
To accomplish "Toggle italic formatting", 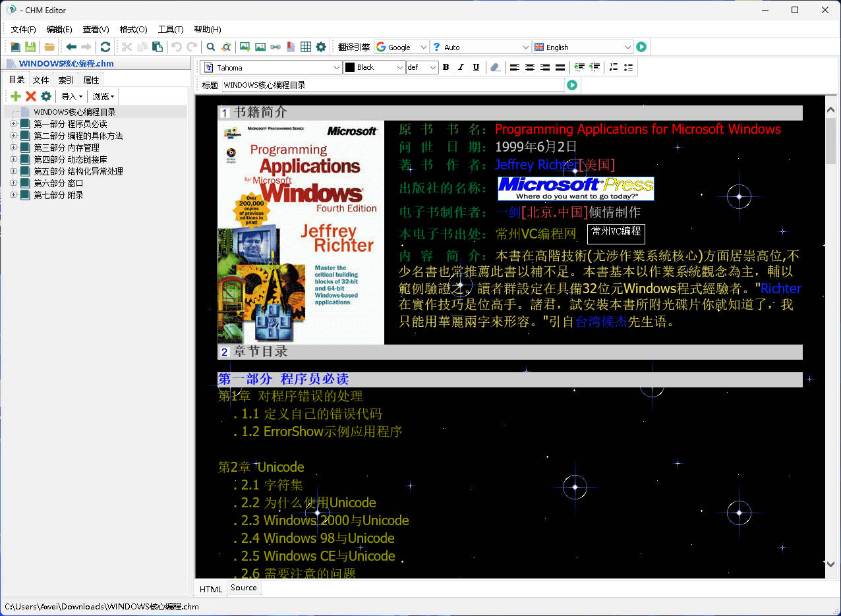I will (461, 67).
